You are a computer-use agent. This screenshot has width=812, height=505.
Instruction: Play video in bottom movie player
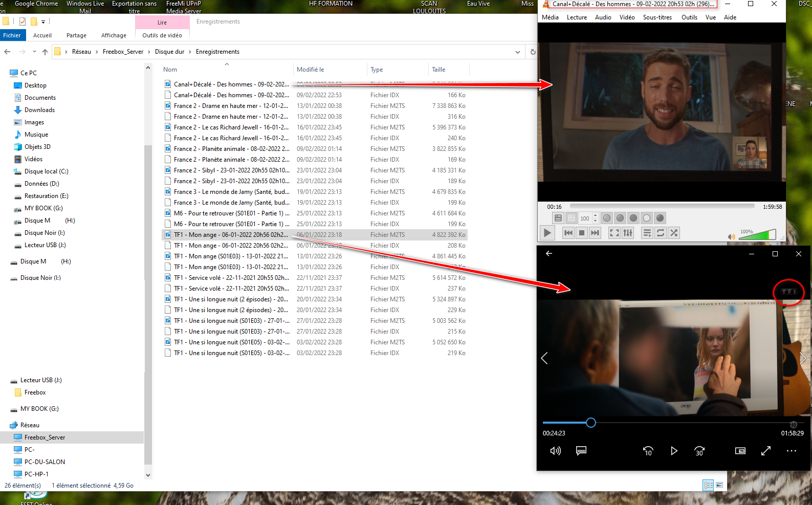tap(674, 451)
